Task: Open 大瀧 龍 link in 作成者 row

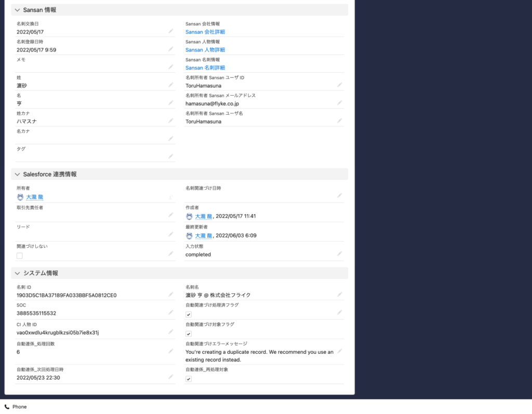Action: click(x=204, y=217)
